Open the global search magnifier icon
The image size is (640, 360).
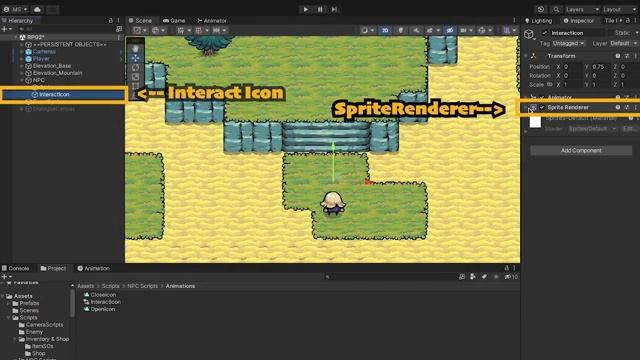click(x=556, y=9)
